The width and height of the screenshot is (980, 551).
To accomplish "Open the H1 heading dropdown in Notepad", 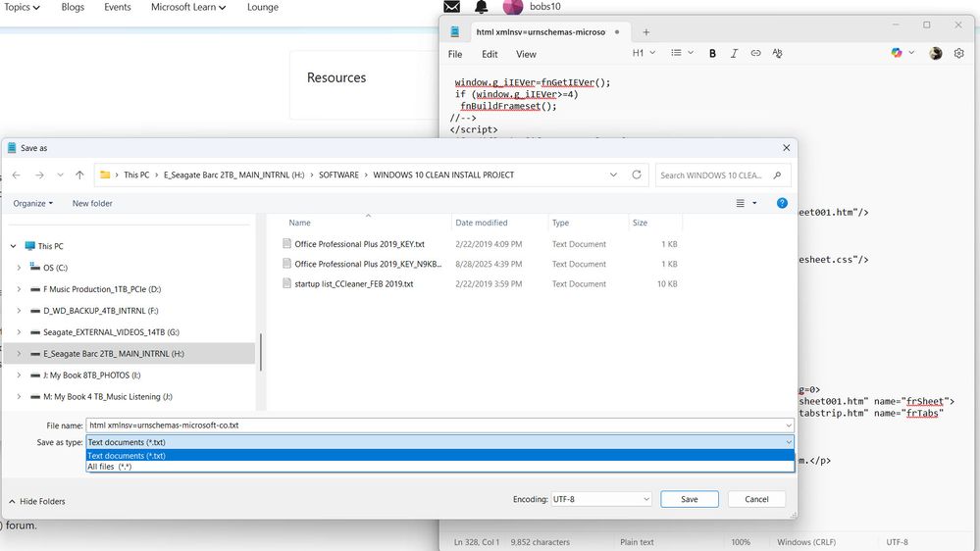I will point(644,53).
